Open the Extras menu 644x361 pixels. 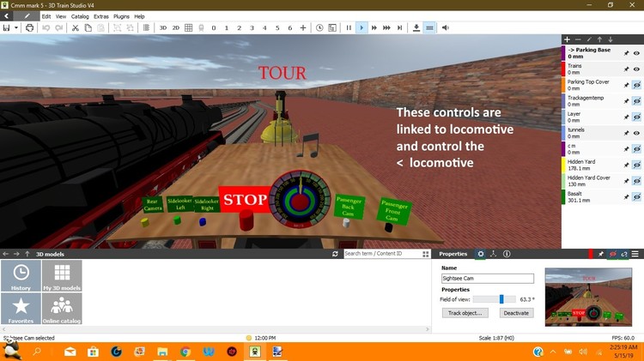point(101,16)
